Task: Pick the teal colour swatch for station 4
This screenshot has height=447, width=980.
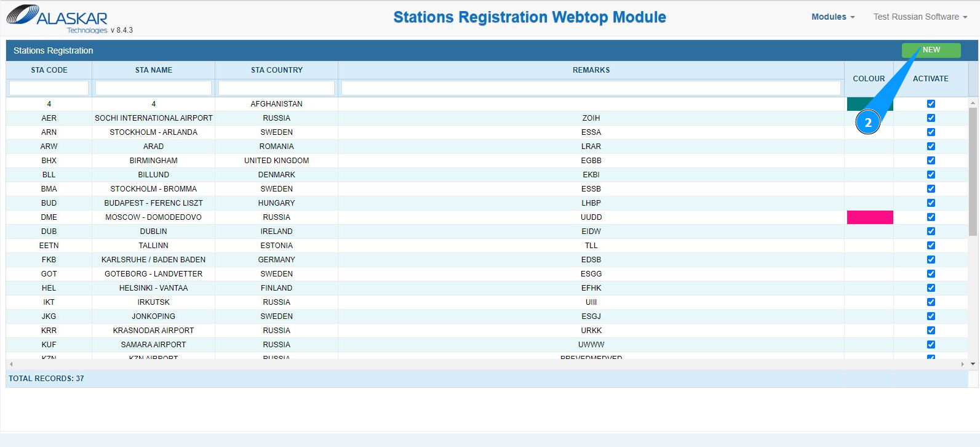Action: tap(870, 104)
